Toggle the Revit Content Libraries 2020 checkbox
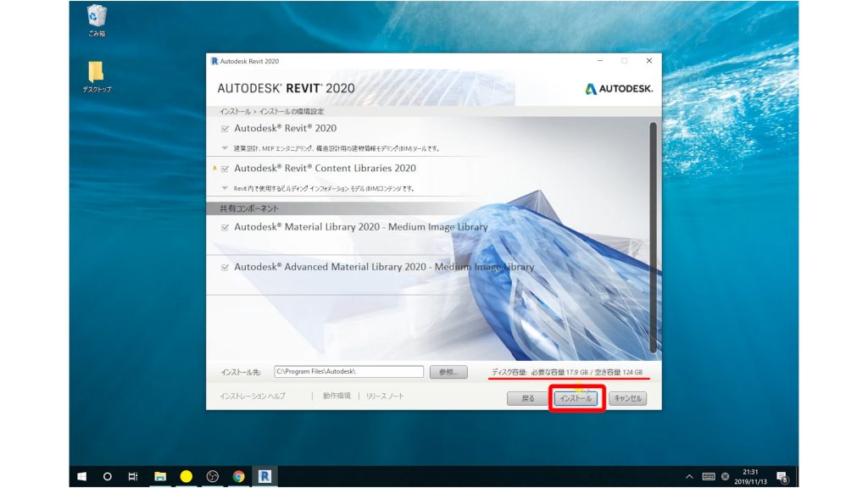The image size is (868, 488). 225,169
